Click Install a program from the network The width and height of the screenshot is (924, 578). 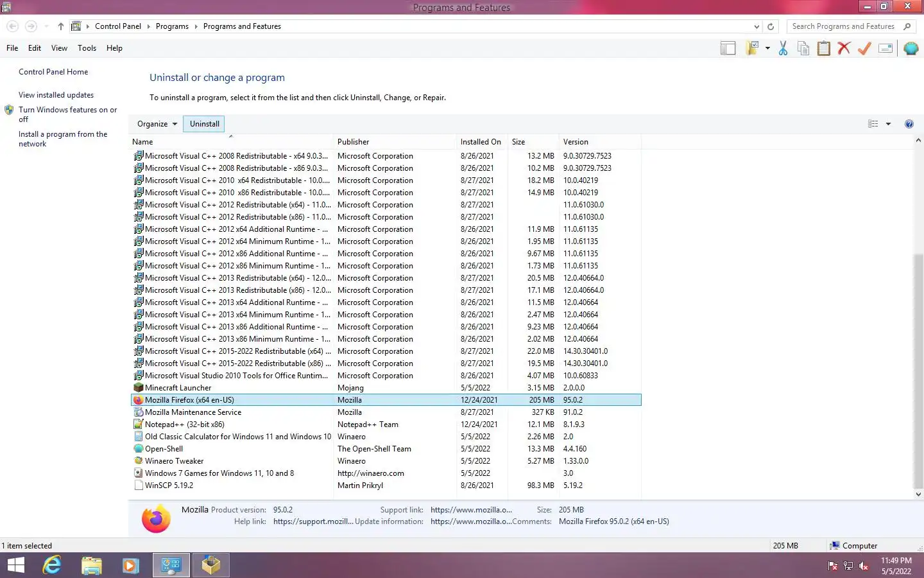pyautogui.click(x=63, y=139)
